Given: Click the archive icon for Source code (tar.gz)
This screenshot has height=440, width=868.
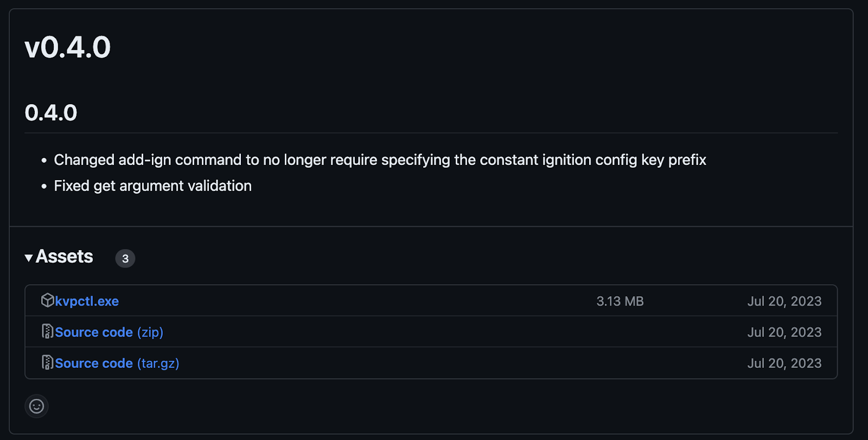Looking at the screenshot, I should (48, 362).
